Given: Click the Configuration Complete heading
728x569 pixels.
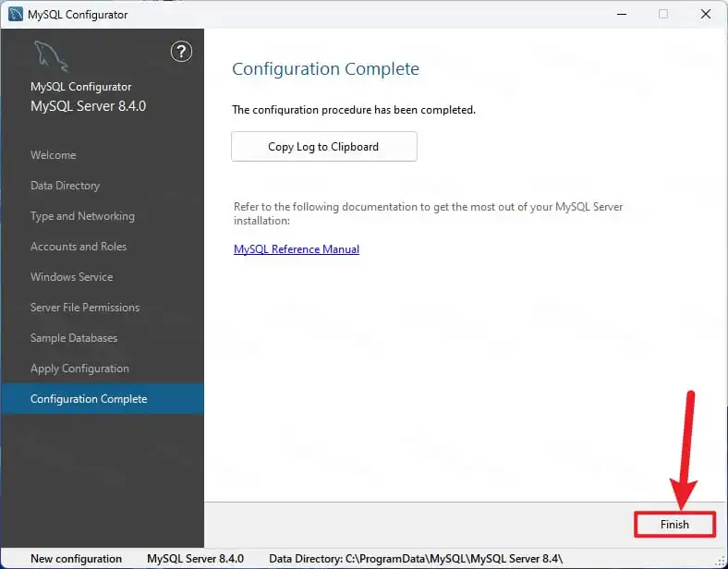Looking at the screenshot, I should [325, 69].
